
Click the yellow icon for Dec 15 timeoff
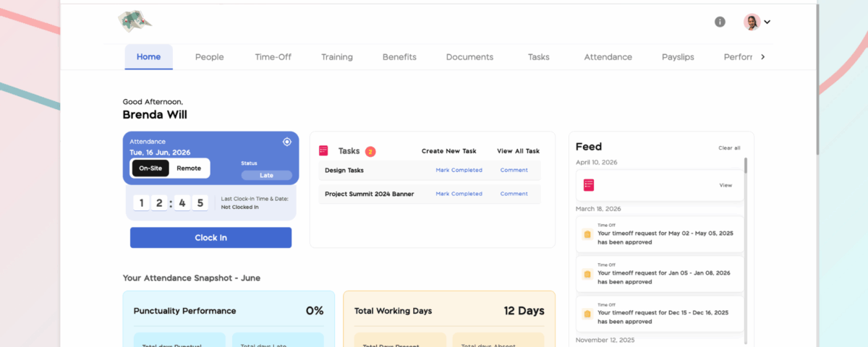click(x=587, y=314)
